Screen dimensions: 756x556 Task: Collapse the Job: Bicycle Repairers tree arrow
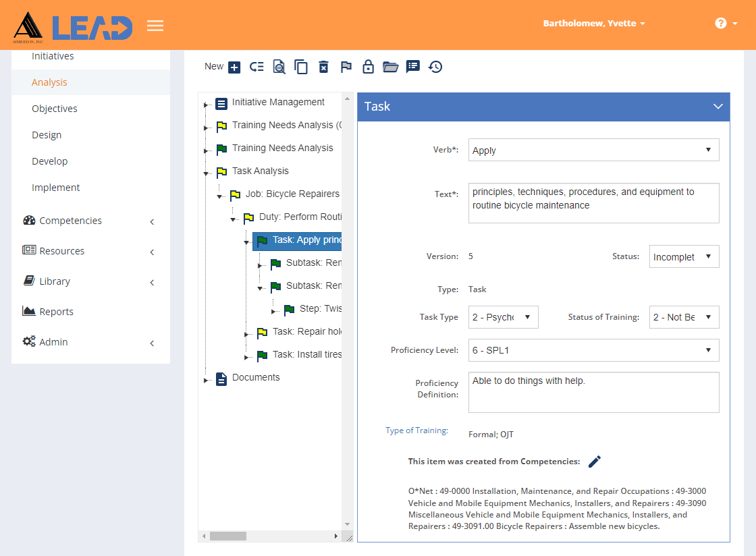pos(219,196)
